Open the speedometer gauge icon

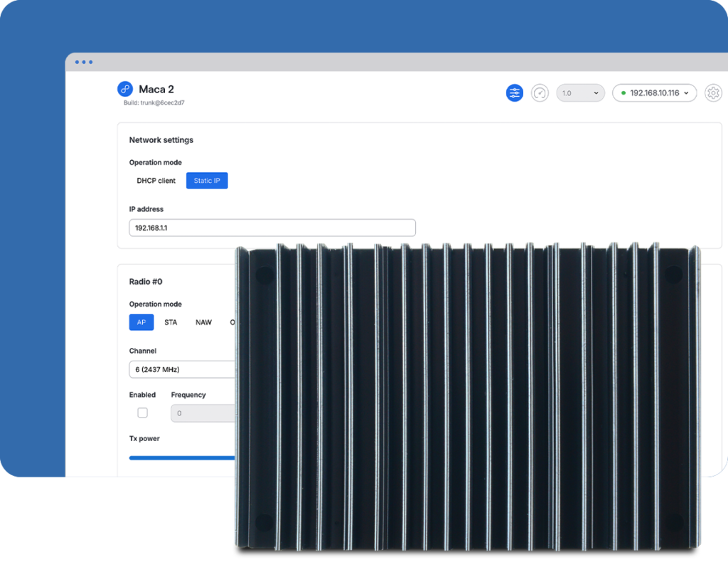pyautogui.click(x=540, y=93)
